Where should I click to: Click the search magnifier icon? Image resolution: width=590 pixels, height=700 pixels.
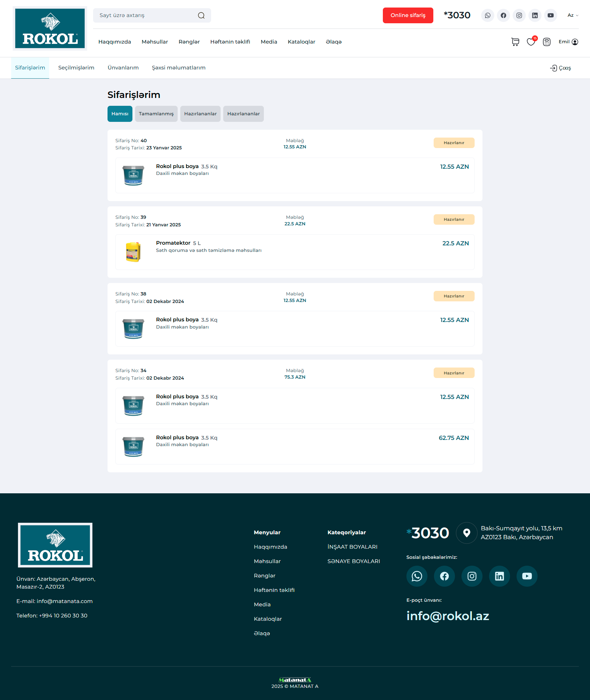click(201, 15)
